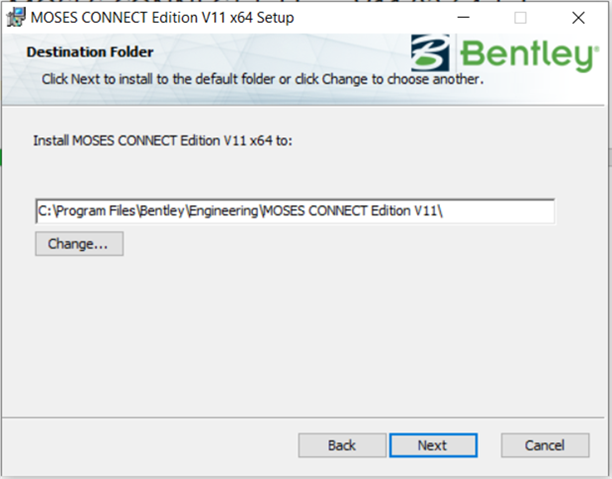
Task: Go Back to the previous setup step
Action: [342, 445]
